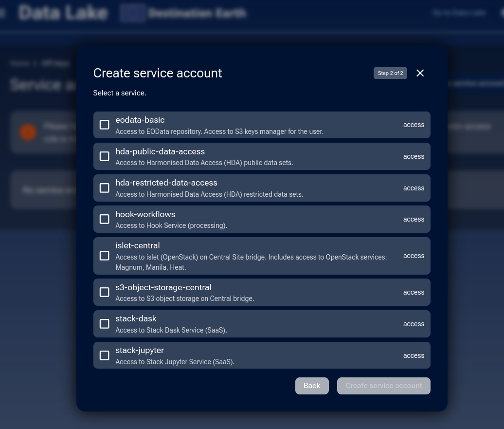Open the navigation menu at top-left edge
Screen dimensions: 504x429
point(3,13)
